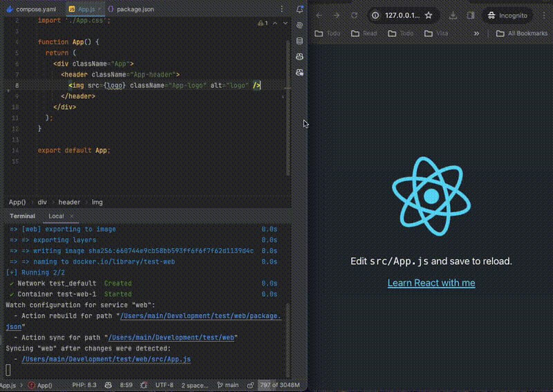Viewport: 553px width, 392px height.
Task: Go to next highlighted problem arrow
Action: tap(285, 24)
